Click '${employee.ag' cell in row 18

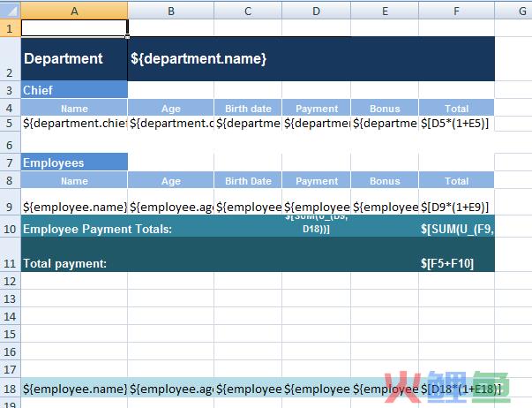[x=171, y=389]
